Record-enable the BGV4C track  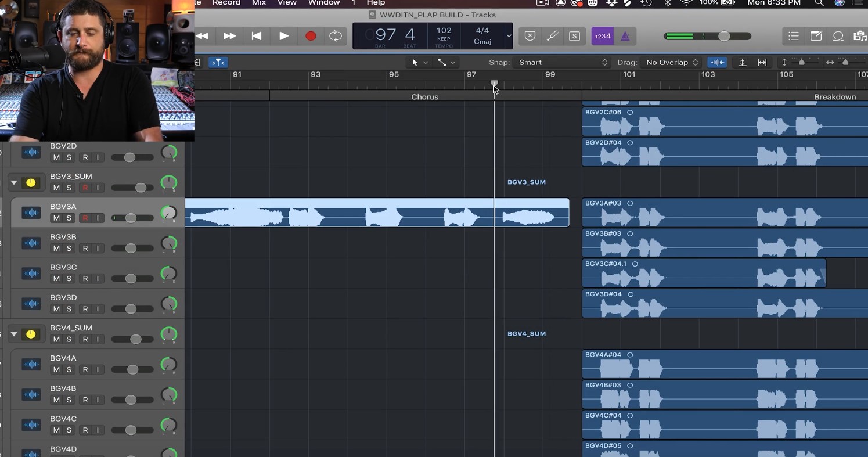(85, 430)
